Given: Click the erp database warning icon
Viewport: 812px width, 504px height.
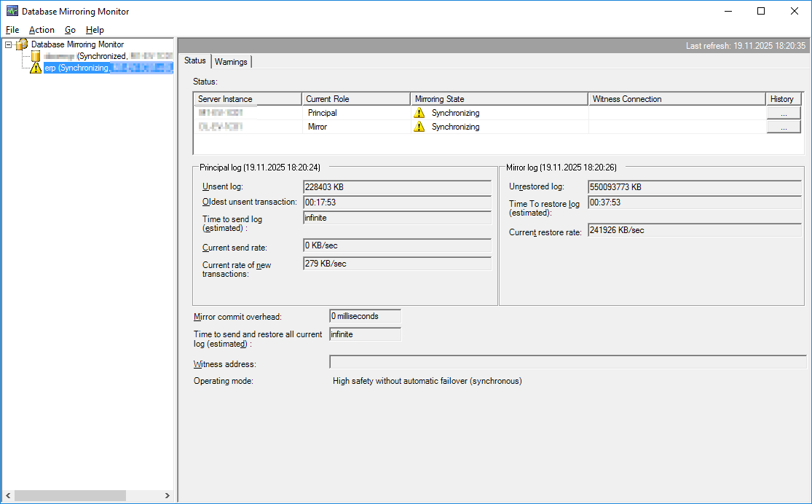Looking at the screenshot, I should point(36,68).
